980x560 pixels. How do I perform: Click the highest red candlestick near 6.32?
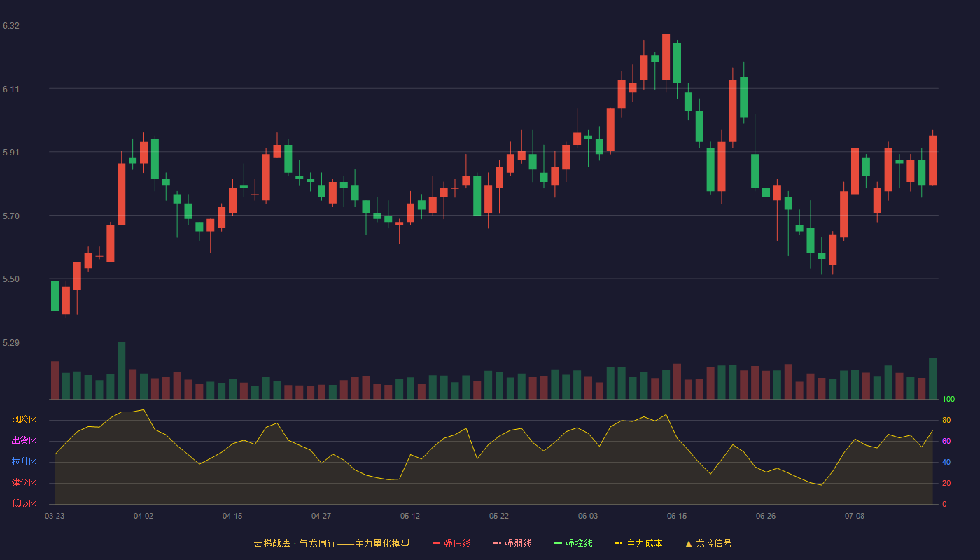pyautogui.click(x=666, y=57)
